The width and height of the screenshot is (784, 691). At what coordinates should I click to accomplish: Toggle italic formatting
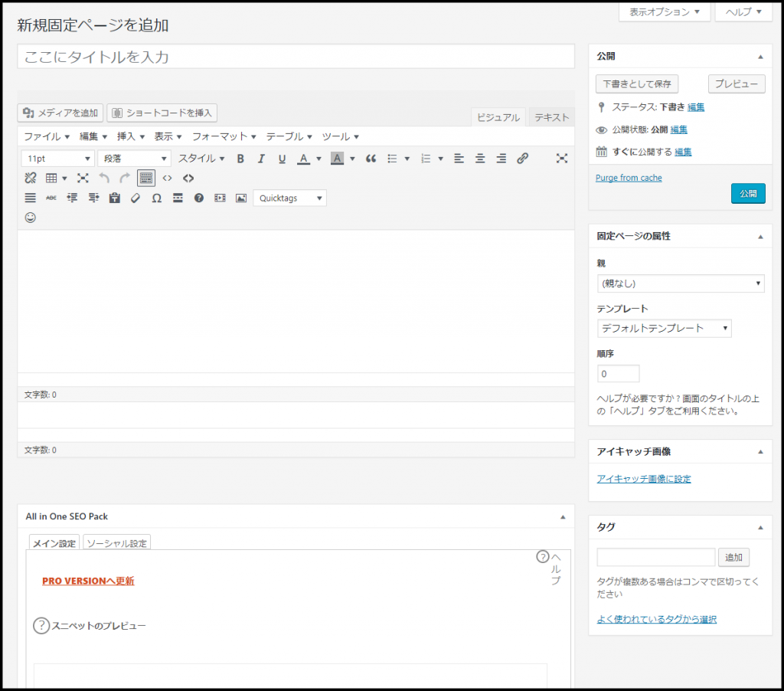261,159
